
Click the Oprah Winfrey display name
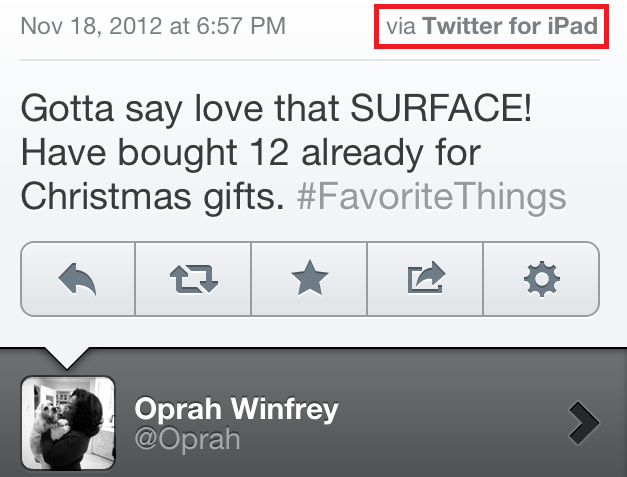[236, 409]
